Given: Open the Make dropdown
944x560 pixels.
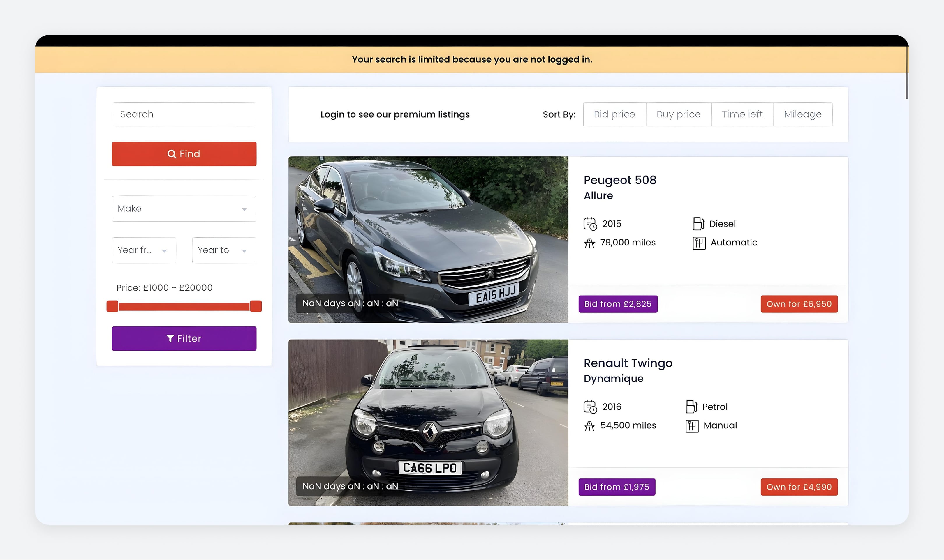Looking at the screenshot, I should point(184,209).
